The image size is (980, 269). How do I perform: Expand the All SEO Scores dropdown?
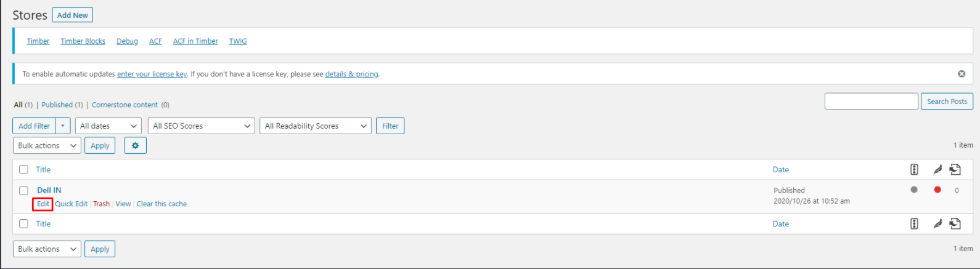[x=202, y=126]
